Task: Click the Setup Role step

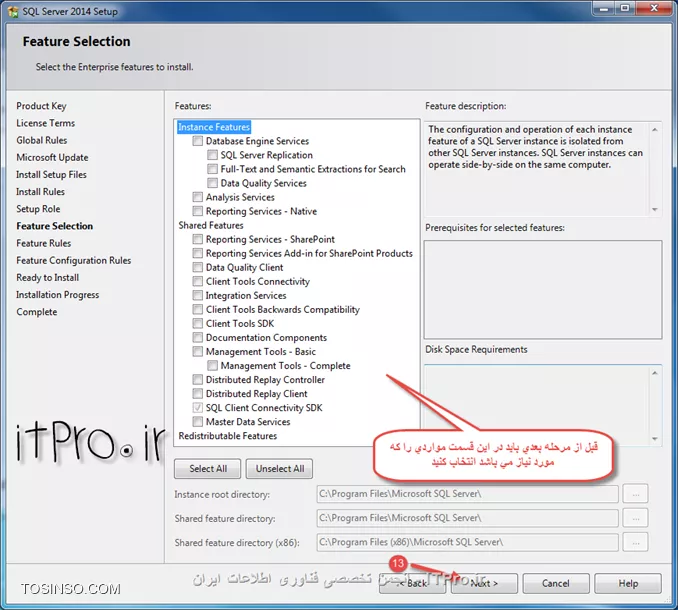Action: (x=38, y=209)
